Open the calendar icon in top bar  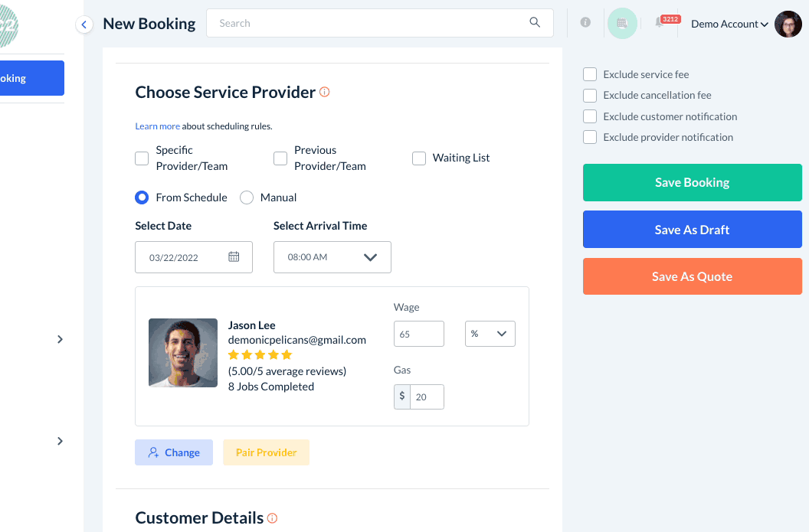pyautogui.click(x=622, y=24)
